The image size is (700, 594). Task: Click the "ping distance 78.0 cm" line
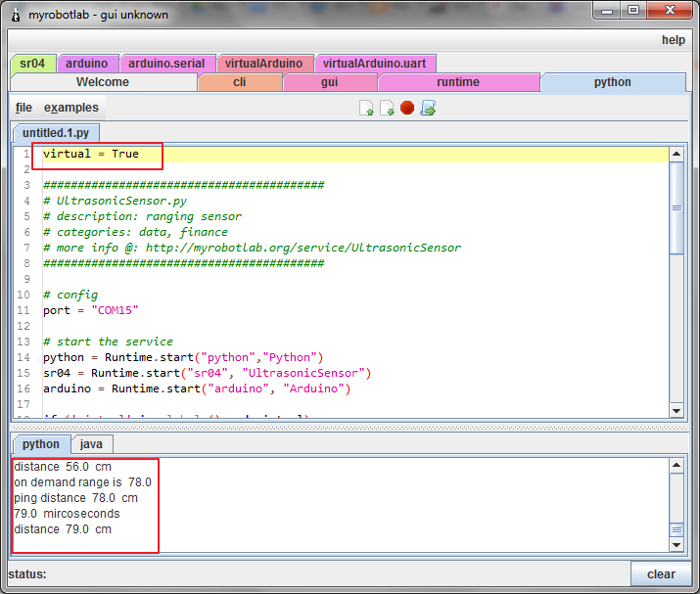tap(76, 498)
